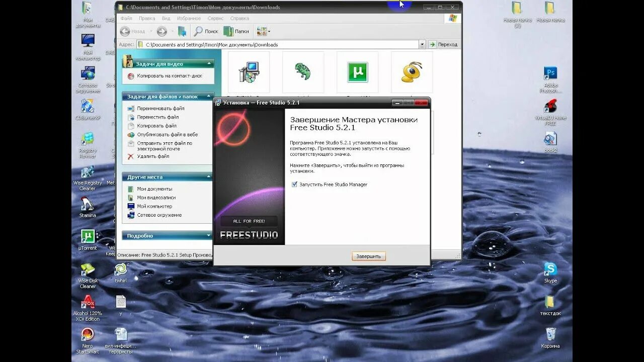Open the Избранное menu in Explorer
The image size is (644, 362).
pyautogui.click(x=188, y=18)
